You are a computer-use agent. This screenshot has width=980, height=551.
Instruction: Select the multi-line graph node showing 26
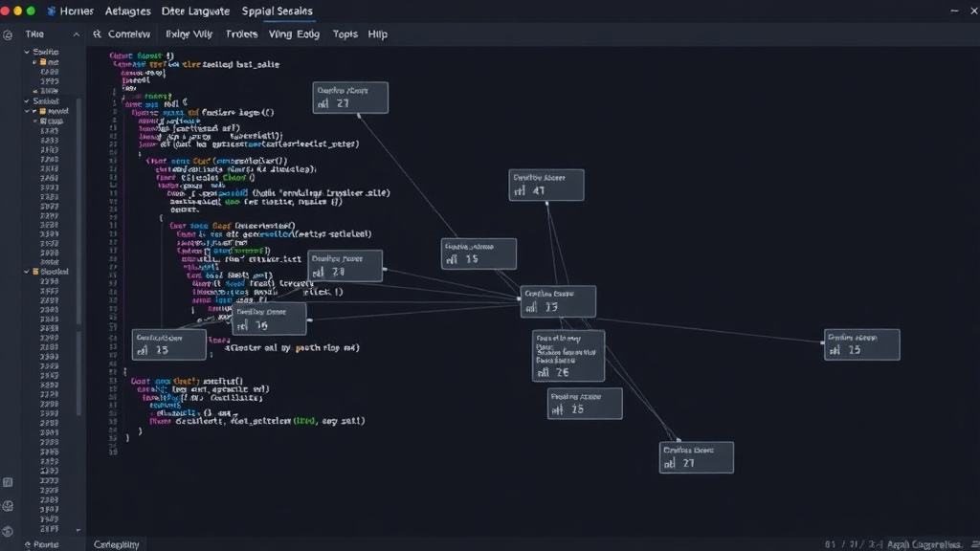pyautogui.click(x=568, y=356)
